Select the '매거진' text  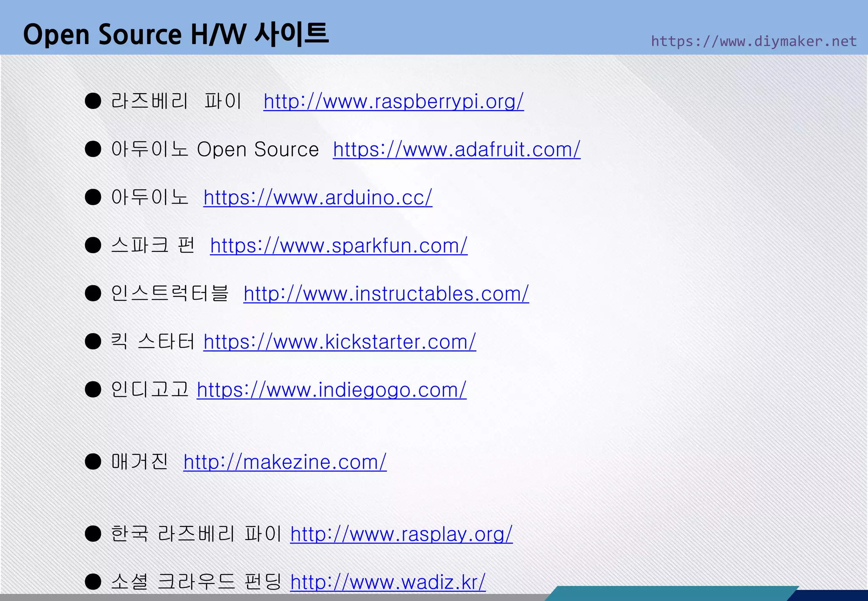139,461
